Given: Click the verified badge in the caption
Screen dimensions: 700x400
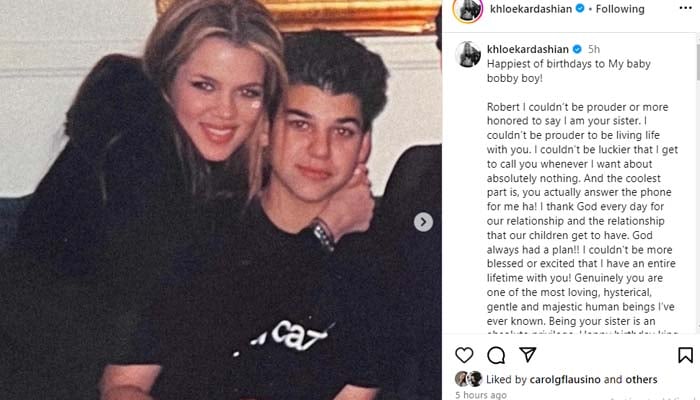Looking at the screenshot, I should (577, 49).
